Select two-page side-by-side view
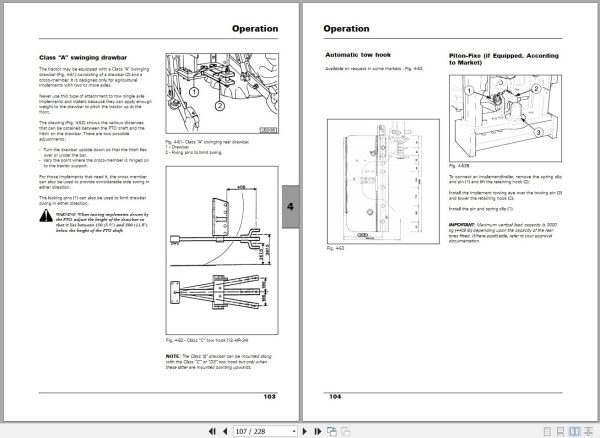This screenshot has height=438, width=600. pos(574,431)
